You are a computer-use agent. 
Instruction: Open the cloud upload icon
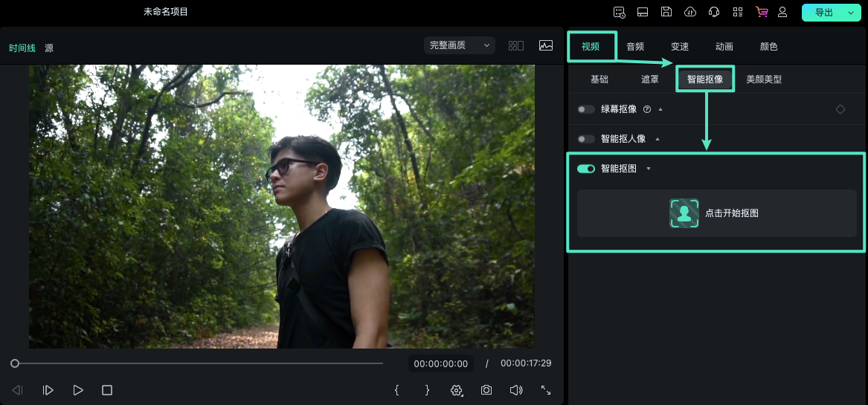pyautogui.click(x=690, y=12)
